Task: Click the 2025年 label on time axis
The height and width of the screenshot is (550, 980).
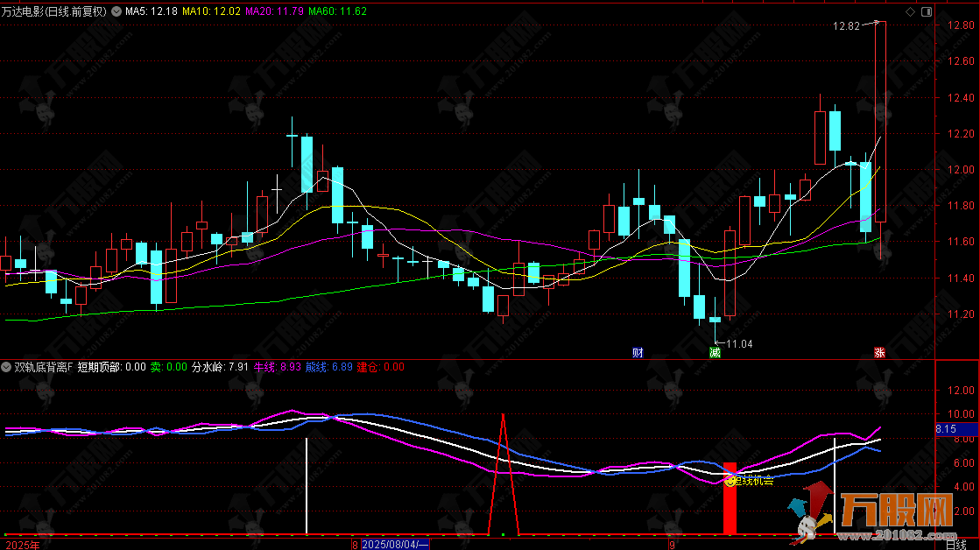Action: [23, 545]
